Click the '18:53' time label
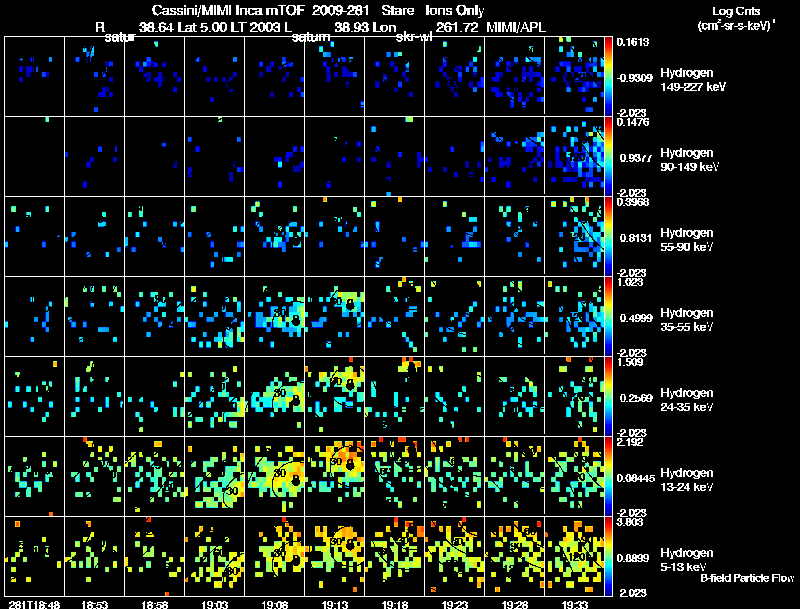The width and height of the screenshot is (800, 609). 94,604
